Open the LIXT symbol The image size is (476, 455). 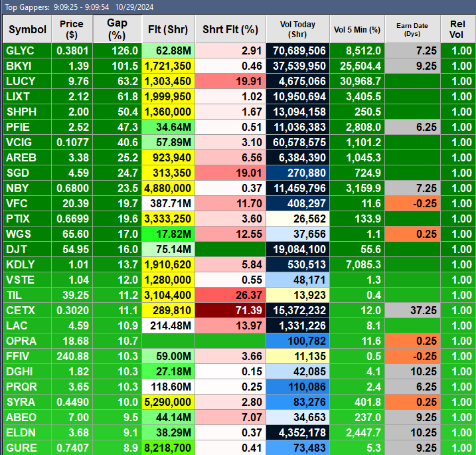tap(27, 96)
